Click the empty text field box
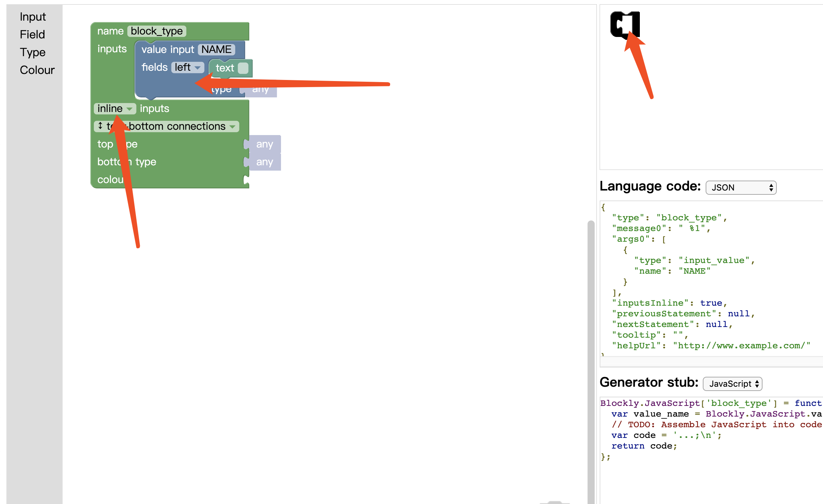The image size is (823, 504). [x=243, y=68]
